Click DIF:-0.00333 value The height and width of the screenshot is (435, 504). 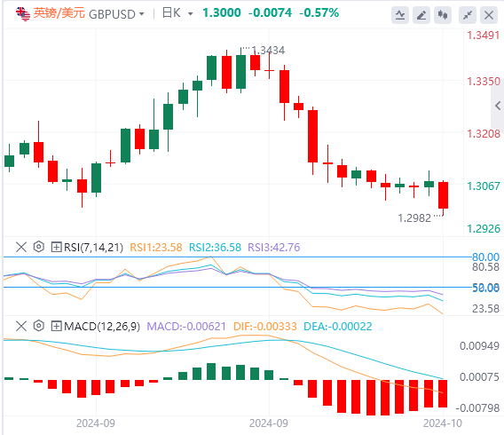[264, 327]
